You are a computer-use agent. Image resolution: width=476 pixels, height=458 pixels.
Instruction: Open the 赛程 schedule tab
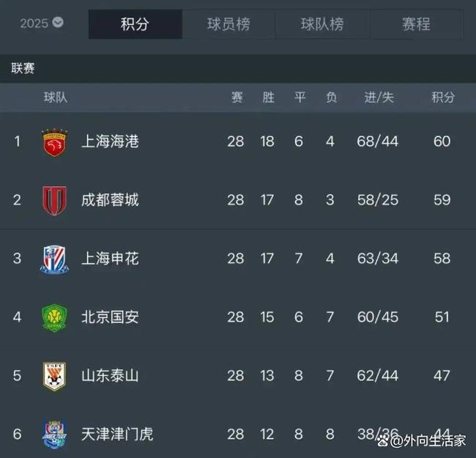pyautogui.click(x=416, y=24)
